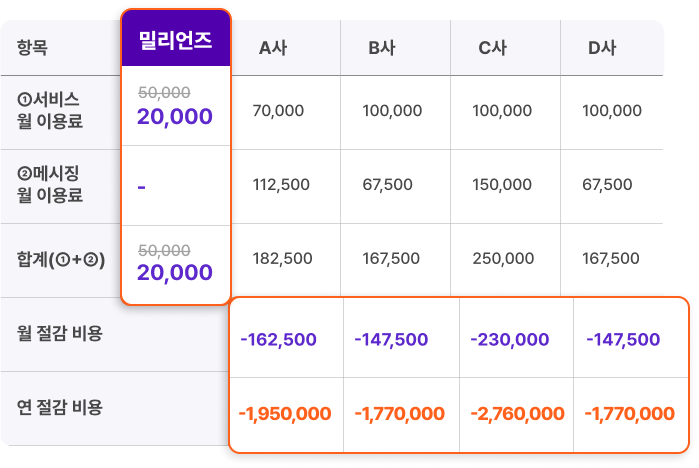Viewport: 699px width, 468px height.
Task: Select the ②메시징 월 이용료 row label
Action: [50, 185]
